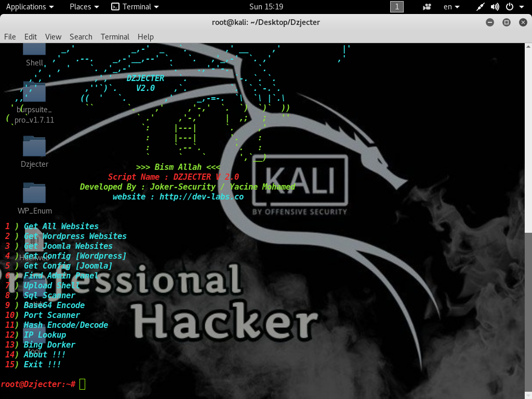Image resolution: width=532 pixels, height=399 pixels.
Task: Minimize the terminal window
Action: pyautogui.click(x=489, y=22)
